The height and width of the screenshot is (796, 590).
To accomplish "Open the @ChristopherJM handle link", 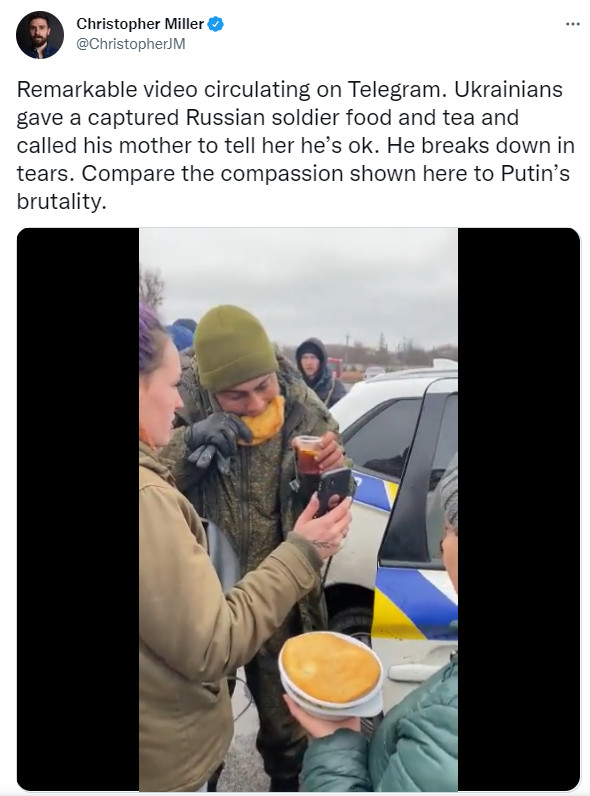I will click(130, 44).
